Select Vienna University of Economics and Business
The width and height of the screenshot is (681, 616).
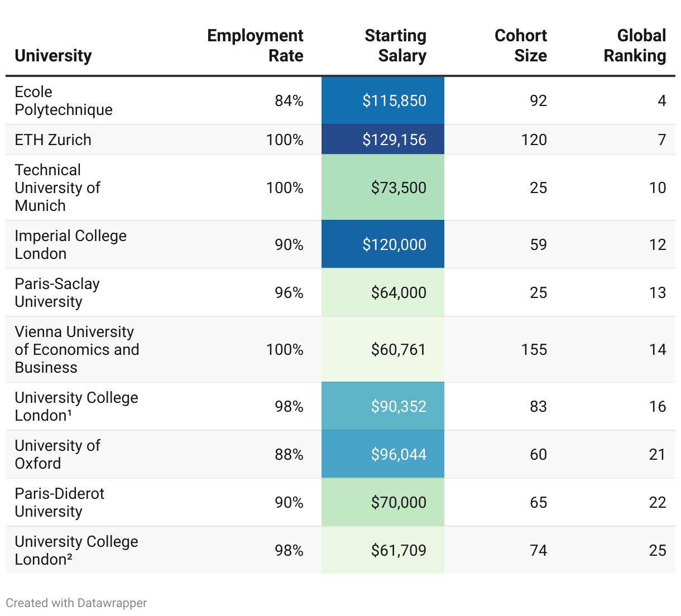(76, 349)
